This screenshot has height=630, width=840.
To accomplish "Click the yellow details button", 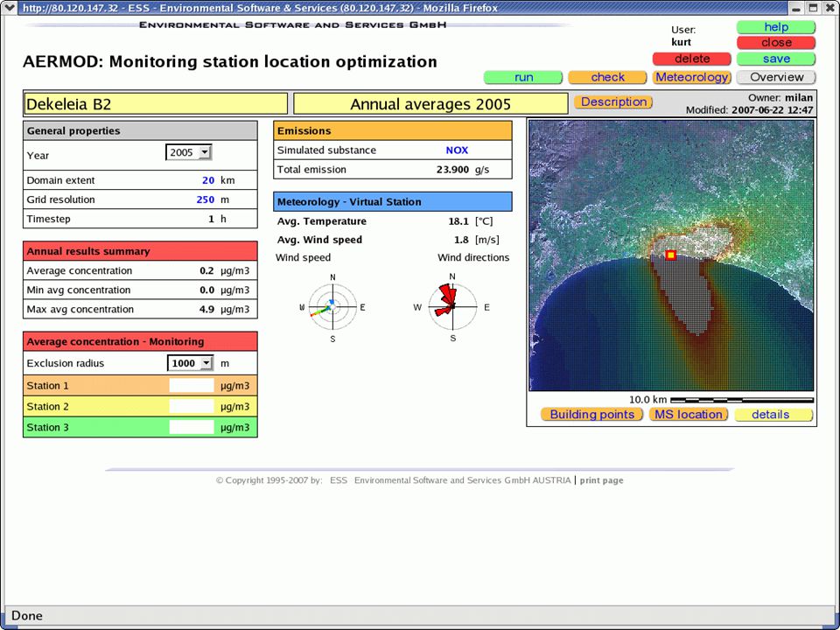I will 773,414.
